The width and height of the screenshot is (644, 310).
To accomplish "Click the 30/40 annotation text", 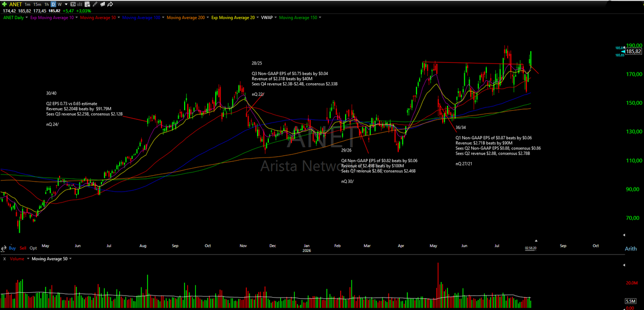I will (51, 93).
